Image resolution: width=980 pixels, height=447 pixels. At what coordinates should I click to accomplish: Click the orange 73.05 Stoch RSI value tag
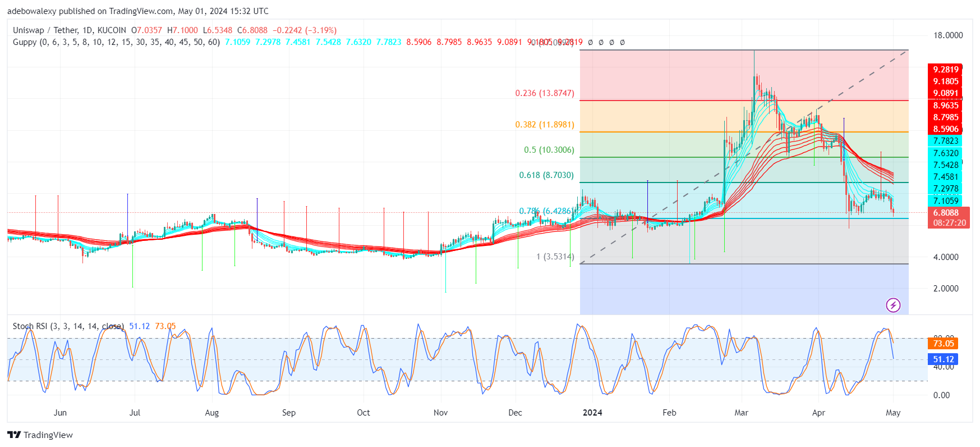(943, 344)
